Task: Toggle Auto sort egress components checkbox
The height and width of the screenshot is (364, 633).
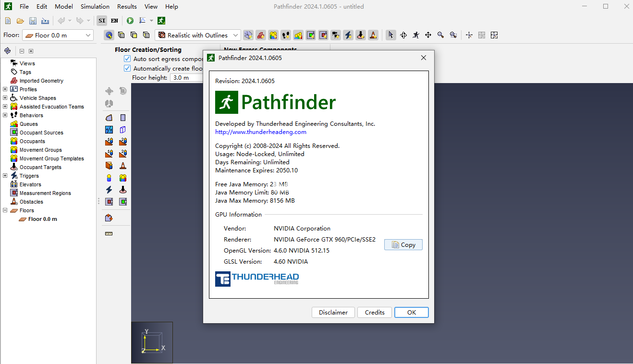Action: (127, 59)
